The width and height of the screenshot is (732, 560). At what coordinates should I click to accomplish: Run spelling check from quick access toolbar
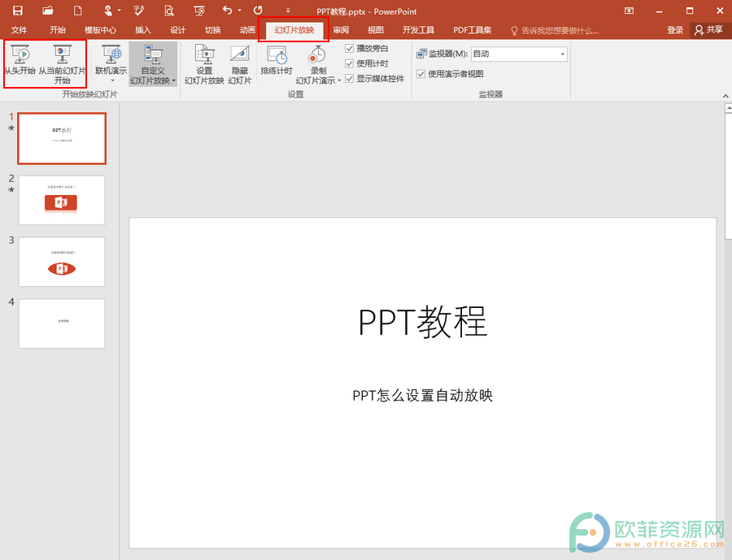(x=138, y=11)
